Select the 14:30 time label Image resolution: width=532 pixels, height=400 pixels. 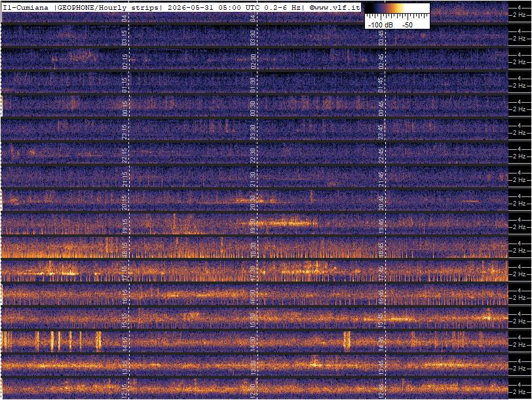(x=252, y=344)
